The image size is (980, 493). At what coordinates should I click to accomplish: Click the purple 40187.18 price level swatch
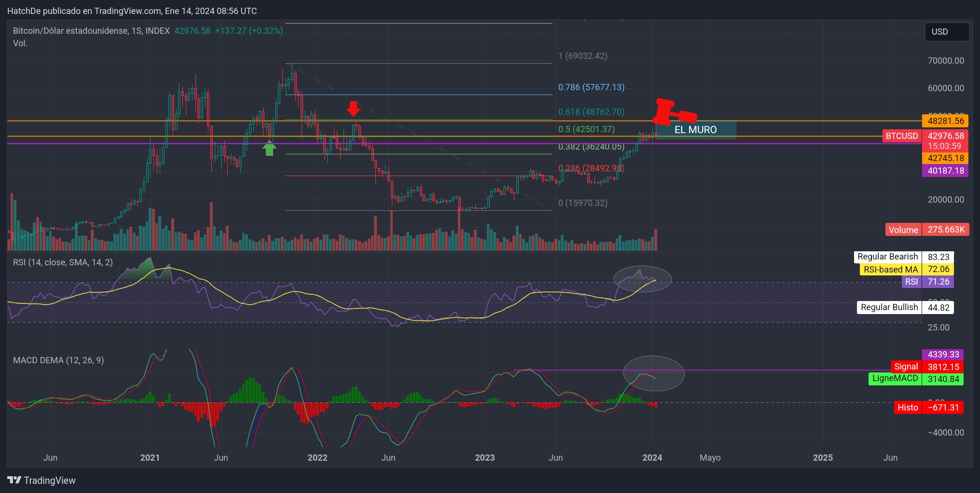pos(945,171)
